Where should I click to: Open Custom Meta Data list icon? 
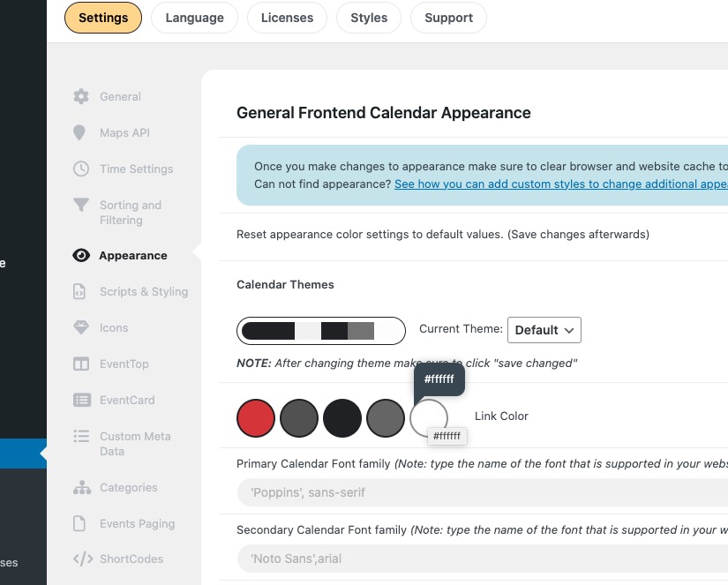click(x=81, y=436)
